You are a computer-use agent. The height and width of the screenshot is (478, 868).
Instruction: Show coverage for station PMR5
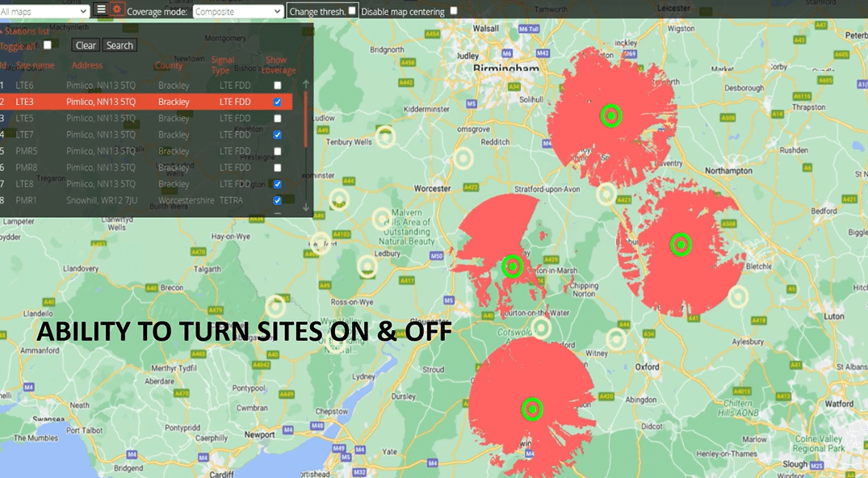coord(277,151)
